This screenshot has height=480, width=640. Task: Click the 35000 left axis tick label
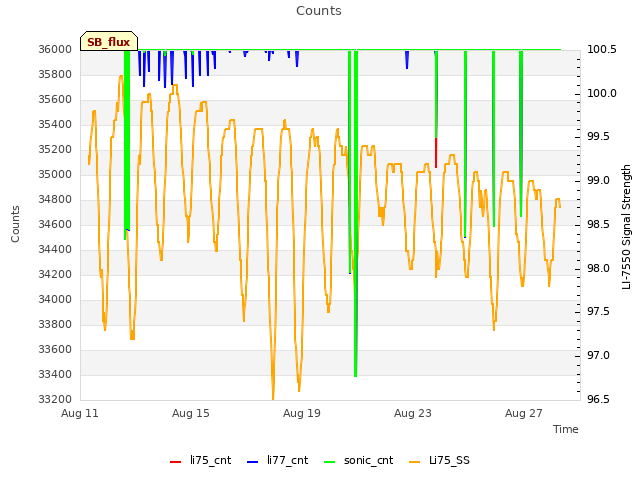coord(55,174)
